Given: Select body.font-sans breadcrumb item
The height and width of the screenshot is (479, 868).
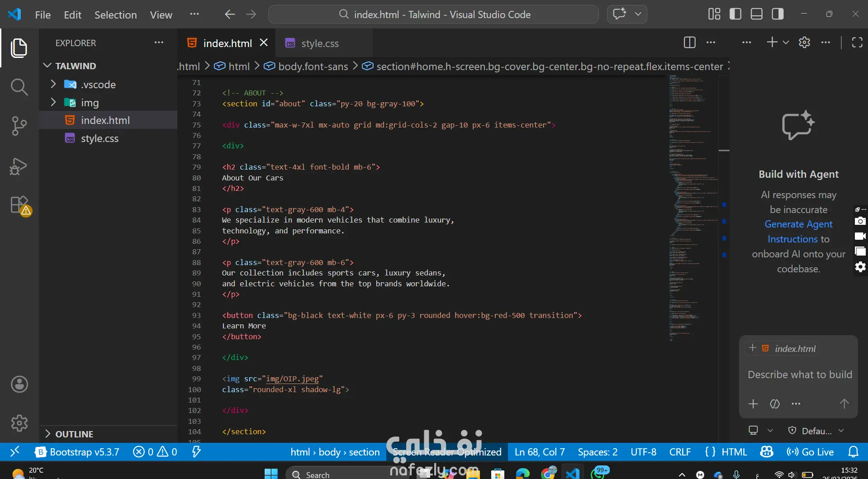Looking at the screenshot, I should coord(307,66).
